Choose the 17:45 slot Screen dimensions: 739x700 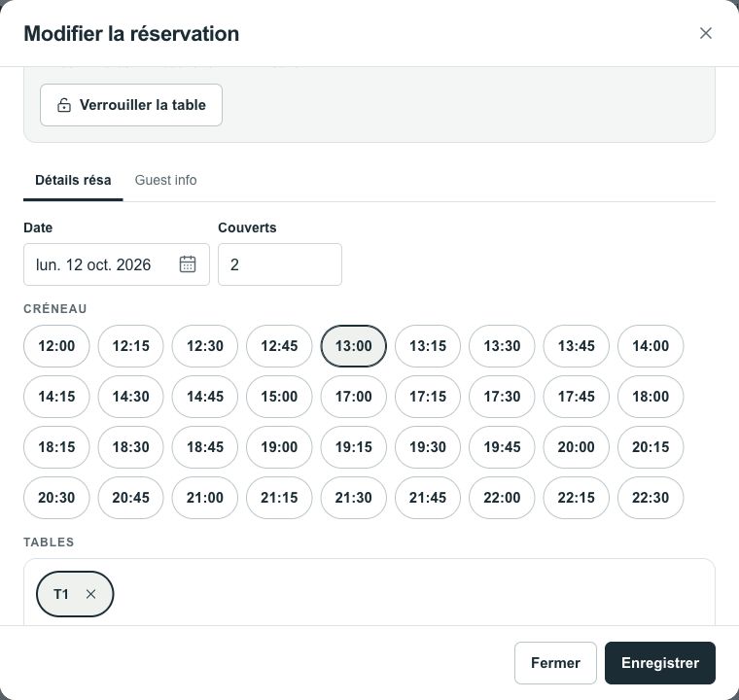tap(576, 397)
